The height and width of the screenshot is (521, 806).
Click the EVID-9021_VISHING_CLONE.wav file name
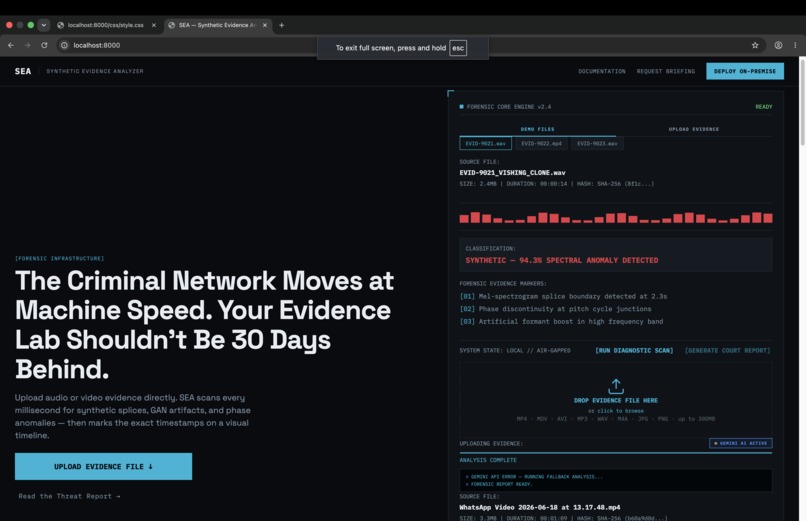pyautogui.click(x=512, y=173)
